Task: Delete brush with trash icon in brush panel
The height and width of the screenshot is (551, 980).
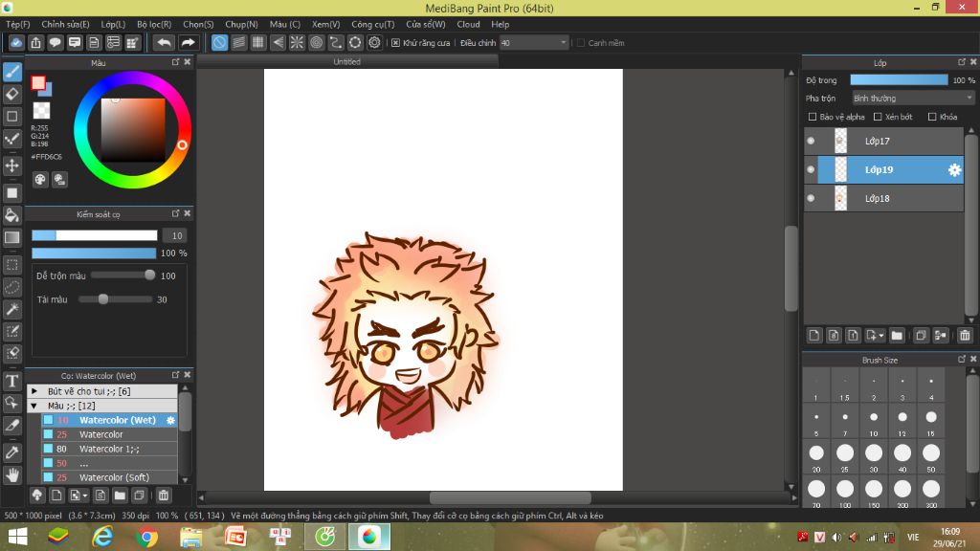Action: tap(164, 496)
